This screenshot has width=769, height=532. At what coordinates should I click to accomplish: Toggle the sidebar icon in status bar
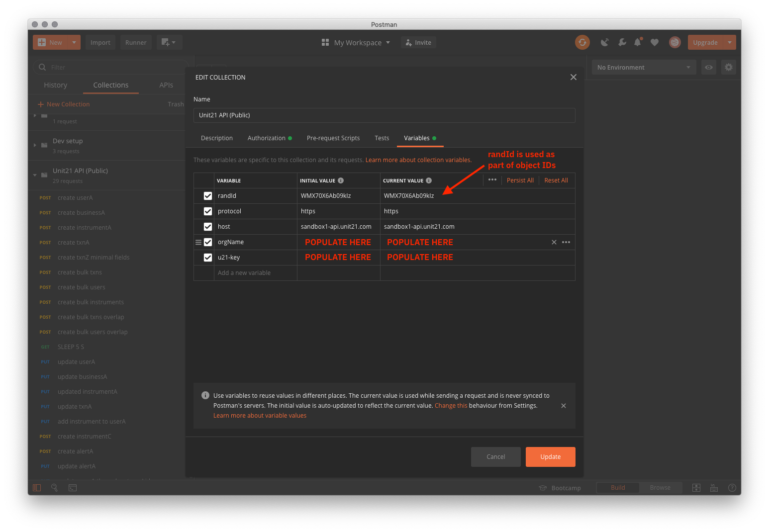(x=37, y=488)
